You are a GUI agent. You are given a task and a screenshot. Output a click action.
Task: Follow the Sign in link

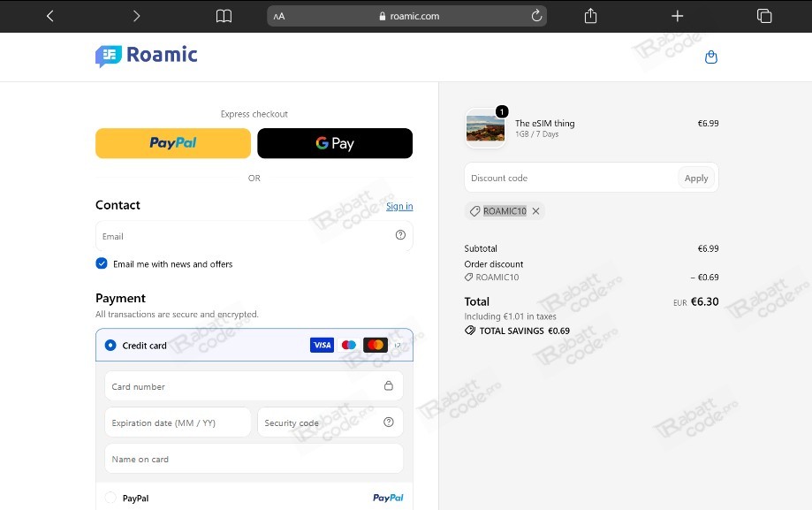(x=399, y=206)
